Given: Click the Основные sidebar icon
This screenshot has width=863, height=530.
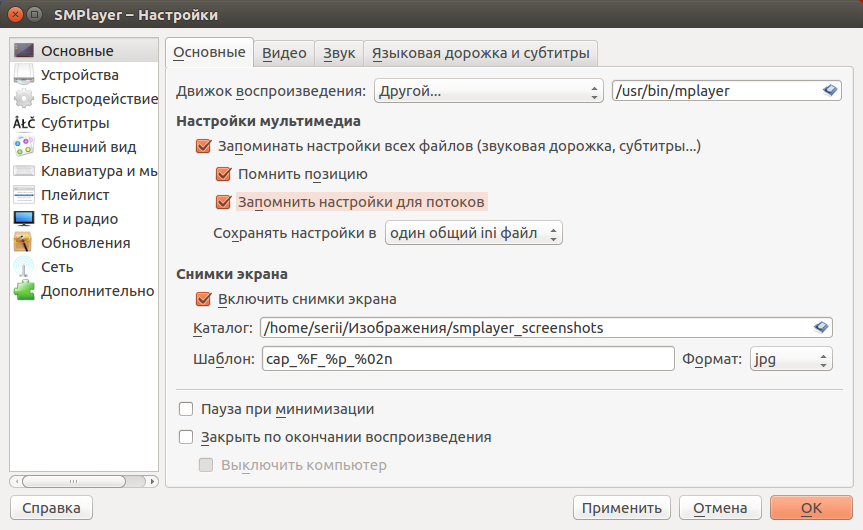Looking at the screenshot, I should pos(24,51).
